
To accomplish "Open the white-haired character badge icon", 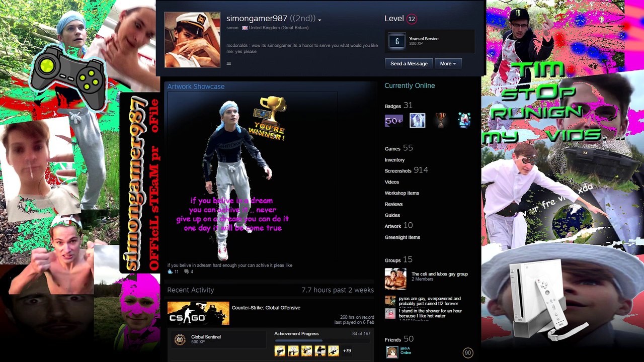I will pos(417,121).
